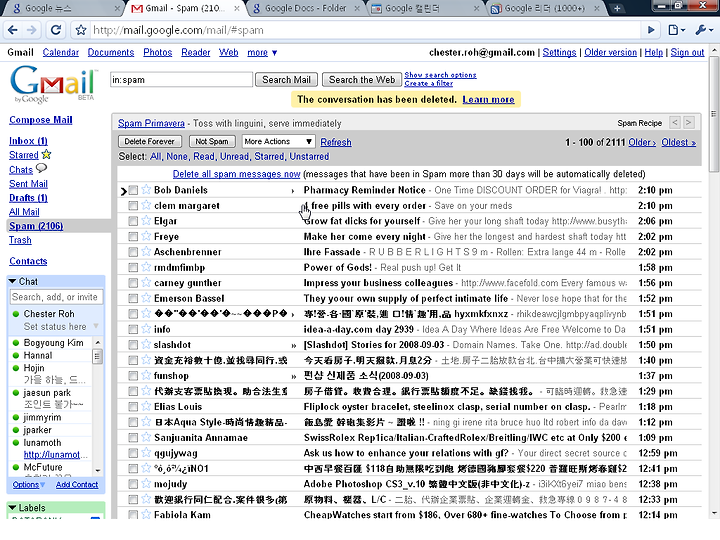
Task: Collapse the Chat panel triangle
Action: click(x=12, y=281)
